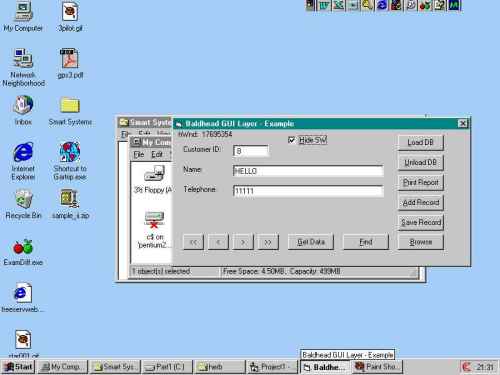
Task: Click the Add Record button
Action: (x=420, y=202)
